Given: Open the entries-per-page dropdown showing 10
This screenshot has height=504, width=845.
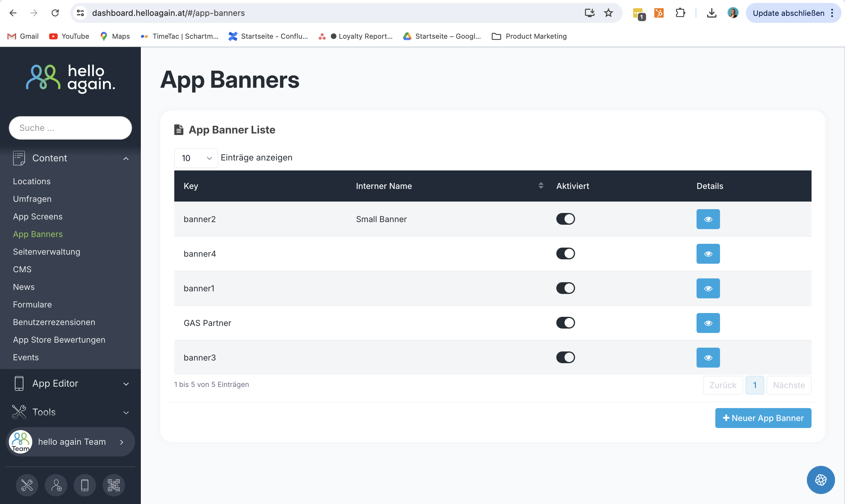Looking at the screenshot, I should click(196, 158).
